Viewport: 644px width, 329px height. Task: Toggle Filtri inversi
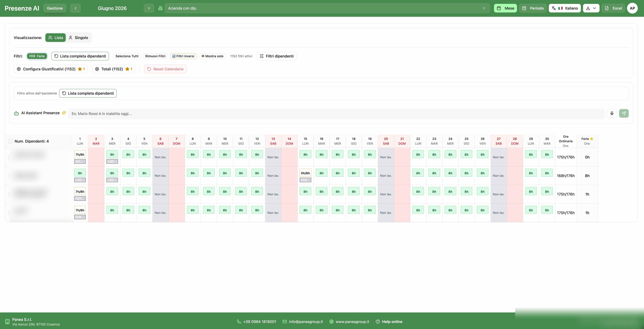pos(183,56)
